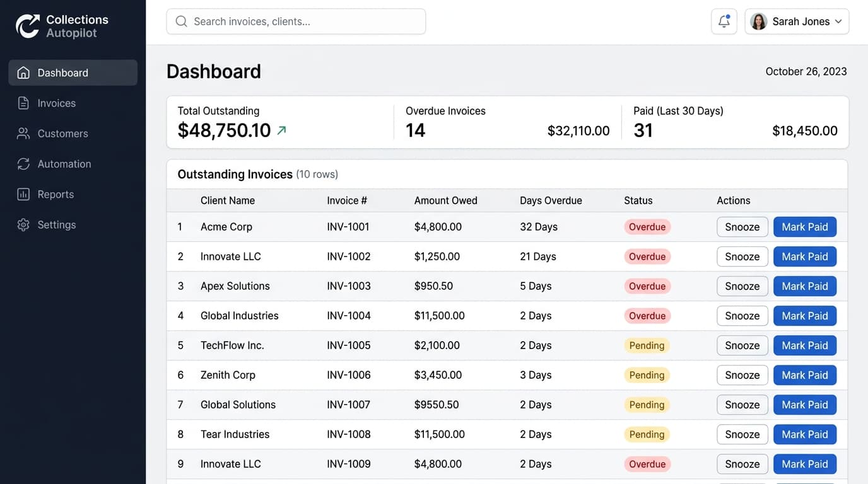Click the $18,450.00 paid amount
This screenshot has height=484, width=868.
pos(805,131)
